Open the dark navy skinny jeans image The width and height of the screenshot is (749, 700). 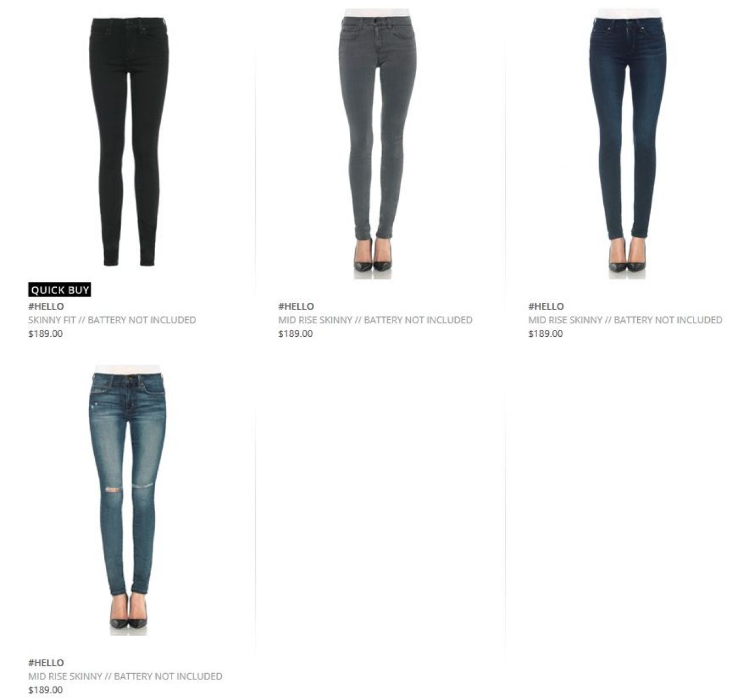[628, 143]
